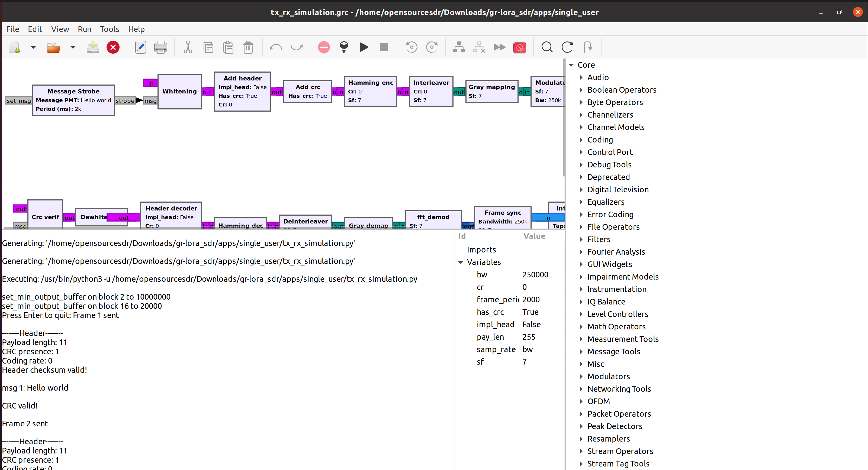Click the flow graph vertical scrollbar
This screenshot has height=470, width=868.
pos(563,118)
